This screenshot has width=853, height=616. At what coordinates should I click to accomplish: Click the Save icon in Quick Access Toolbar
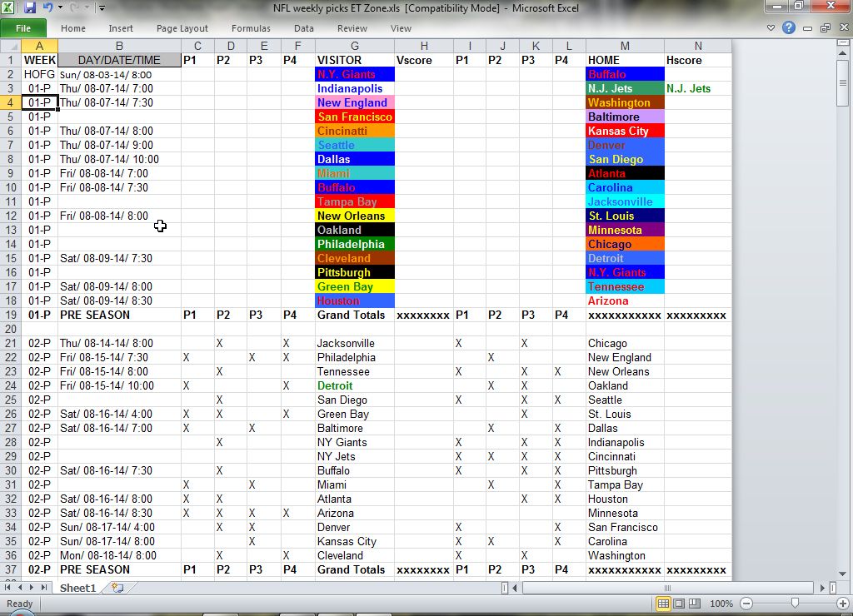coord(30,8)
